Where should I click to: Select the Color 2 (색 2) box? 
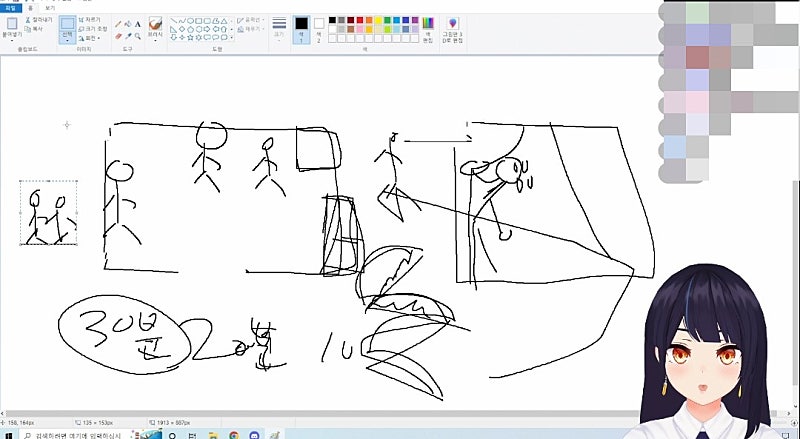coord(319,30)
